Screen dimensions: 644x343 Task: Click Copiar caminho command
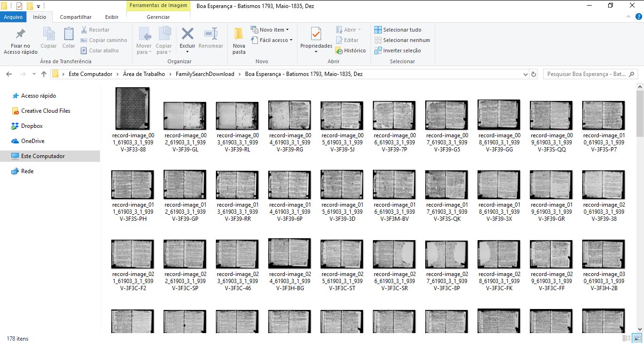pos(104,40)
